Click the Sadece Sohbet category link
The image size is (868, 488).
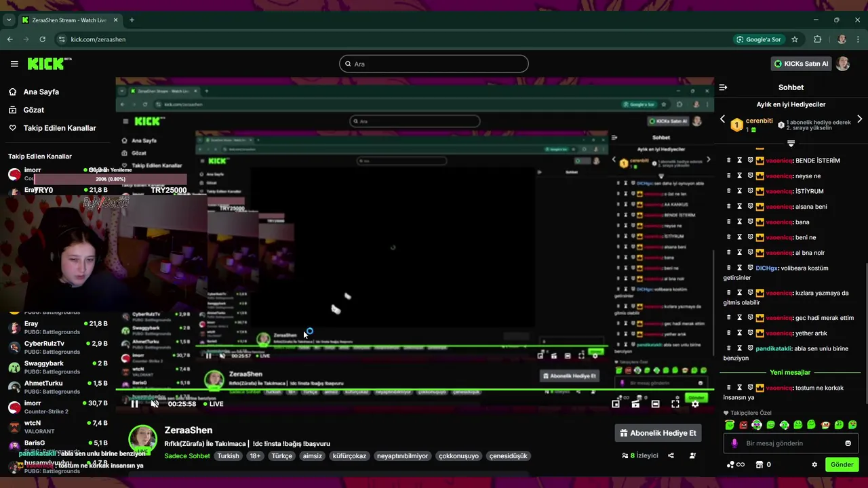point(187,456)
